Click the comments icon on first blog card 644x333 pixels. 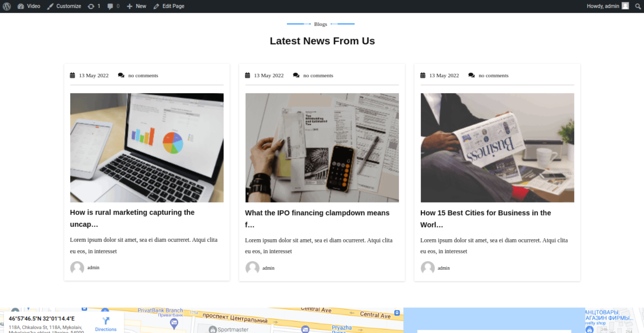(121, 75)
